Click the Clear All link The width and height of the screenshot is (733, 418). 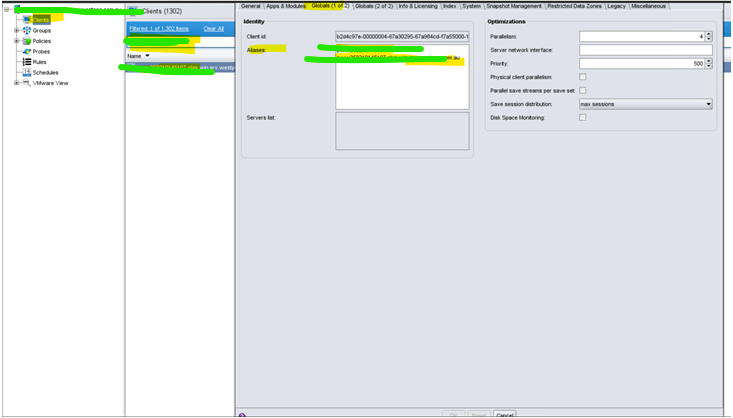214,29
